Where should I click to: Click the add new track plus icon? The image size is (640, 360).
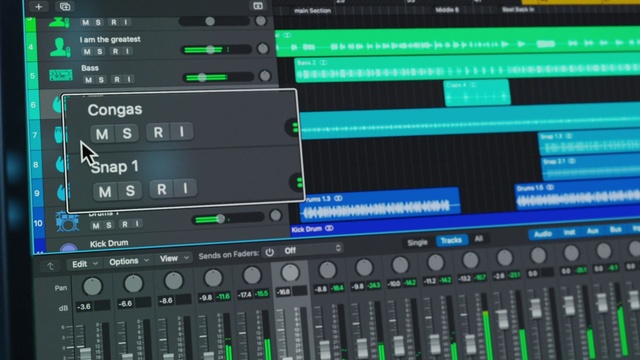[39, 7]
